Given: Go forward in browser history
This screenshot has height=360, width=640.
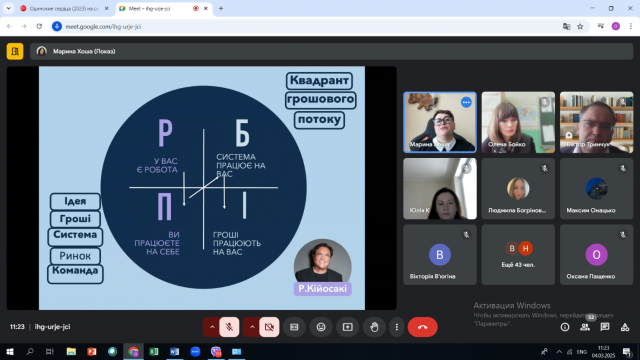Looking at the screenshot, I should (x=24, y=26).
